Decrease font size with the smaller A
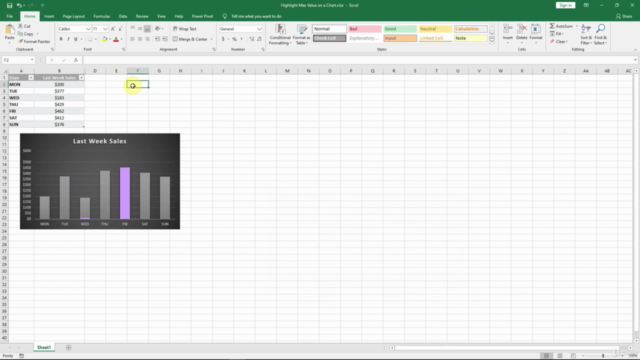This screenshot has width=640, height=360. coord(120,29)
